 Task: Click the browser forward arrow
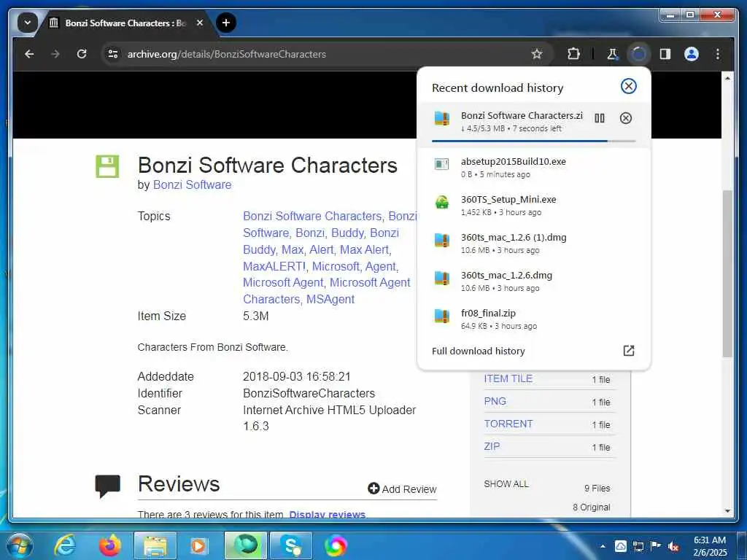pyautogui.click(x=55, y=54)
